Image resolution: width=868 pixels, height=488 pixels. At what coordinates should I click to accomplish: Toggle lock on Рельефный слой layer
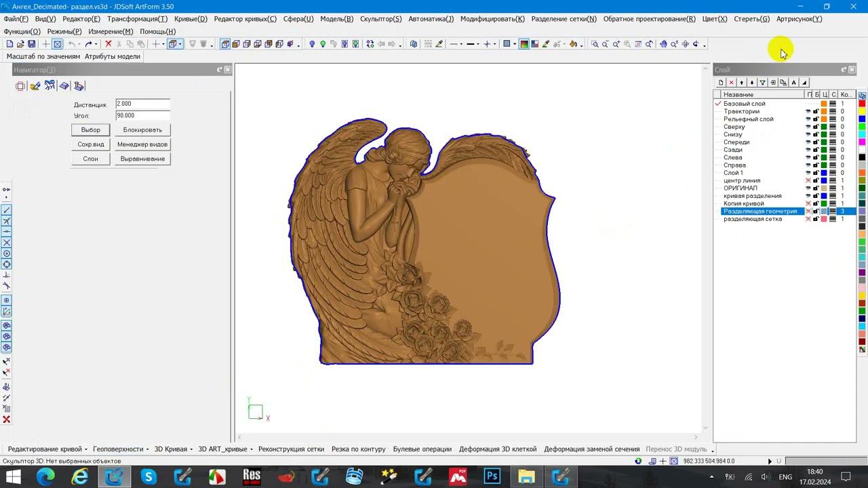[816, 119]
